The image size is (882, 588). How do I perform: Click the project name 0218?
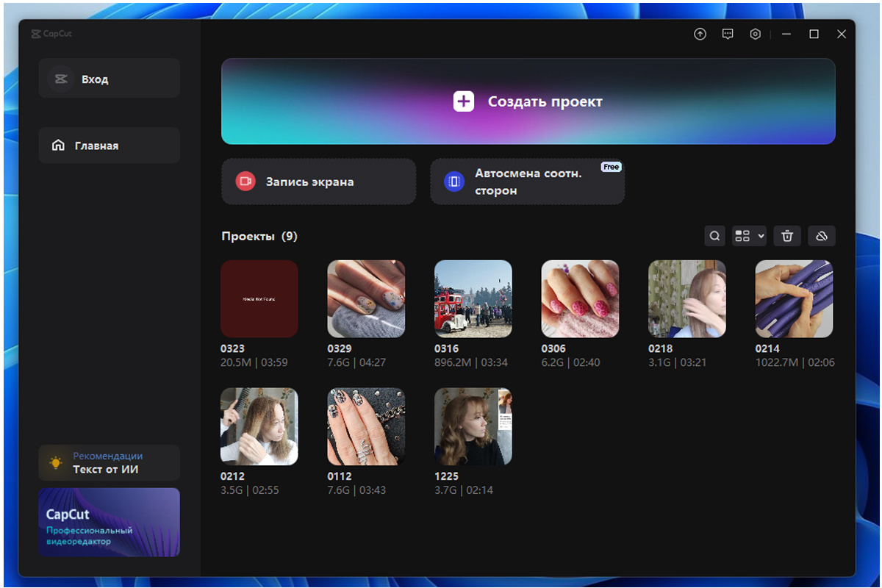pyautogui.click(x=660, y=348)
